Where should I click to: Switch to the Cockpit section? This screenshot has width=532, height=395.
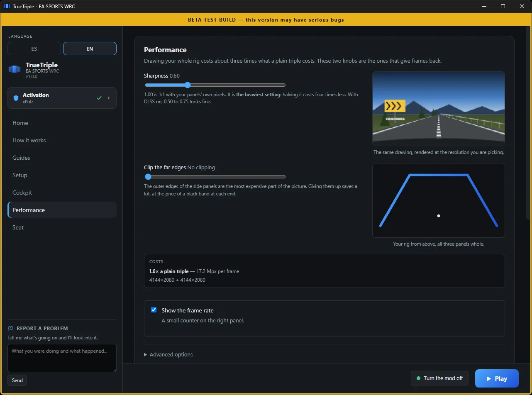click(x=62, y=193)
